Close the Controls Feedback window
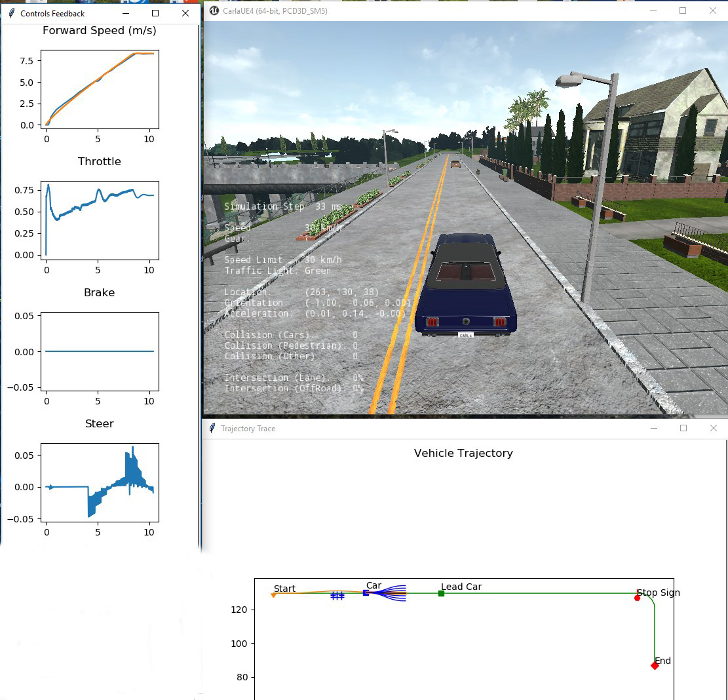The height and width of the screenshot is (700, 728). [x=185, y=13]
